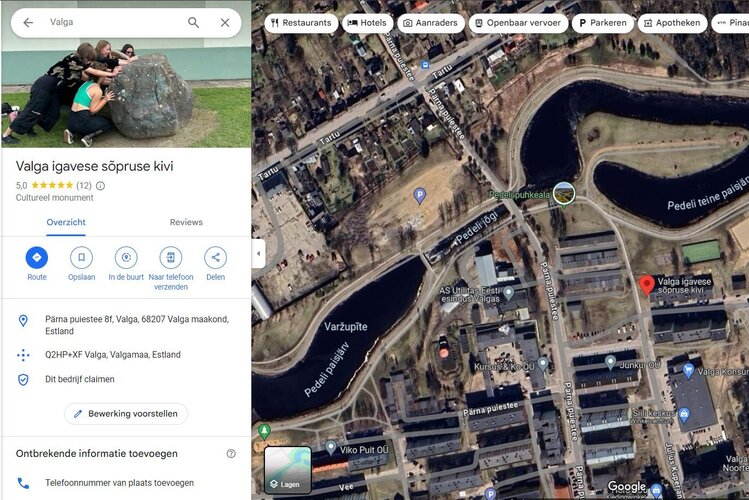Open Route directions for this place
This screenshot has width=749, height=500.
tap(37, 258)
